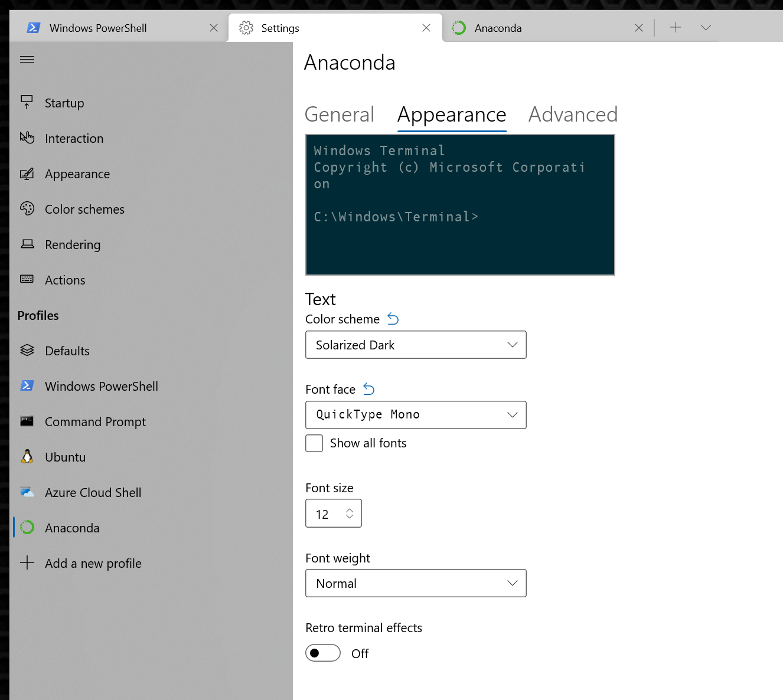The height and width of the screenshot is (700, 783).
Task: Reset the Color scheme to default
Action: pos(393,319)
